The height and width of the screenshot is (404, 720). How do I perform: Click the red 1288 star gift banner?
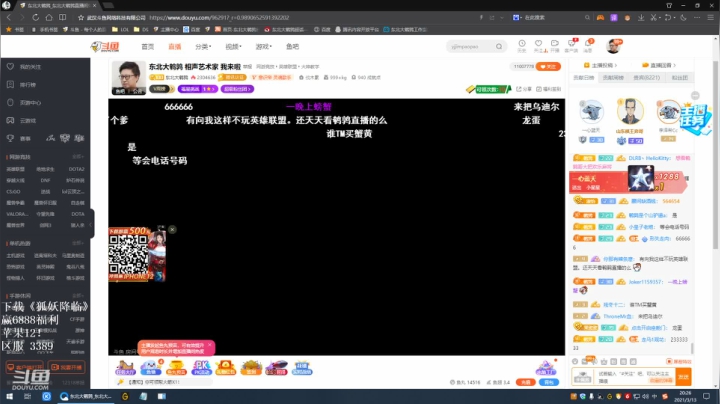coord(628,181)
